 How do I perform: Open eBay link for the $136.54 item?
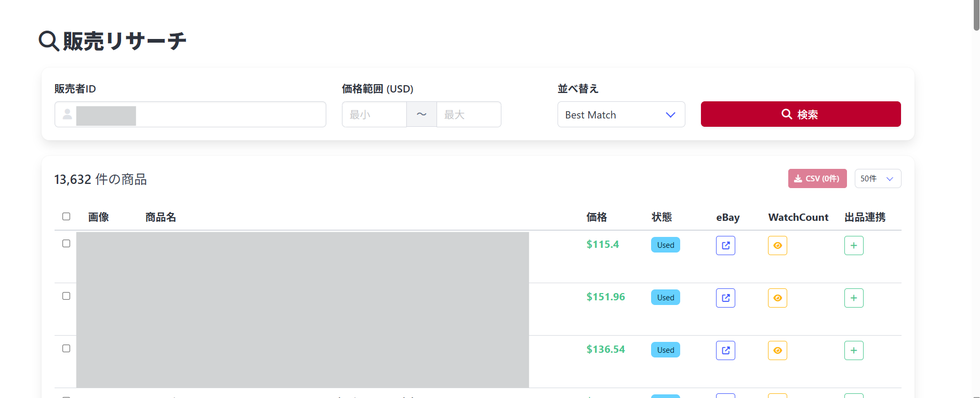coord(725,350)
